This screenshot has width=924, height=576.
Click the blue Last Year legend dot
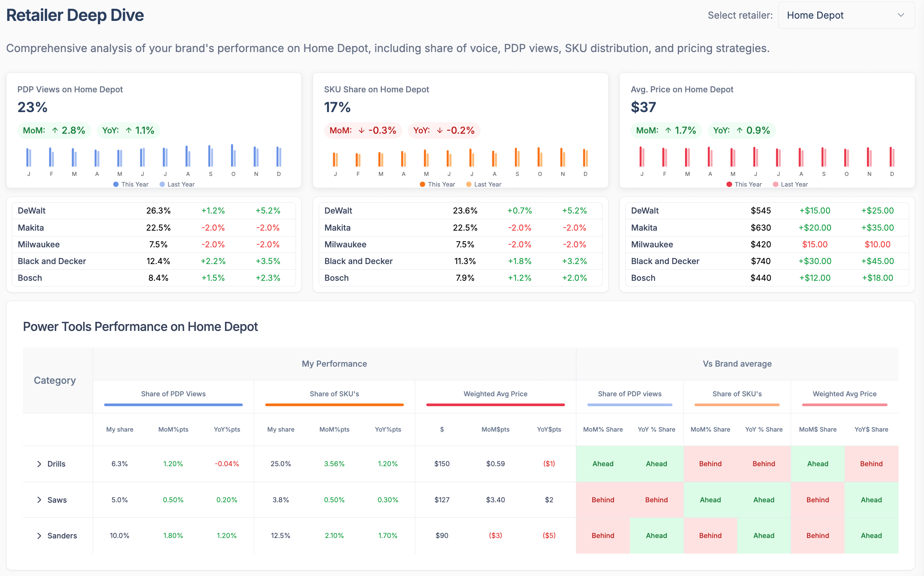(x=162, y=184)
